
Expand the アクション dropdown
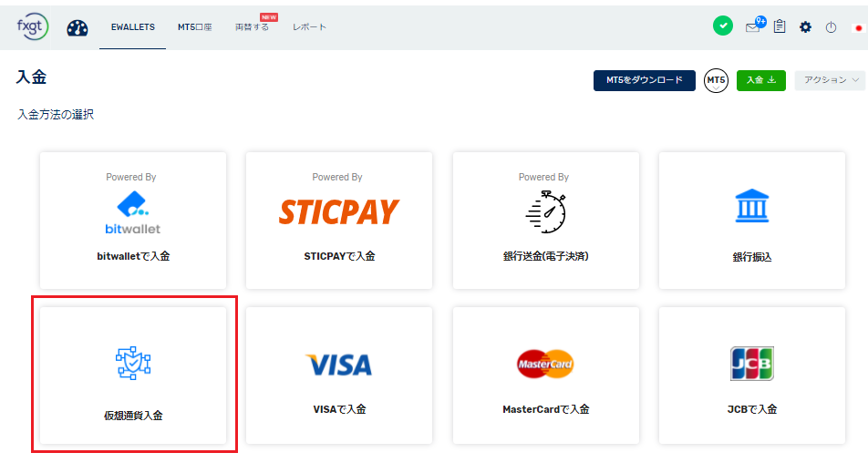[829, 80]
